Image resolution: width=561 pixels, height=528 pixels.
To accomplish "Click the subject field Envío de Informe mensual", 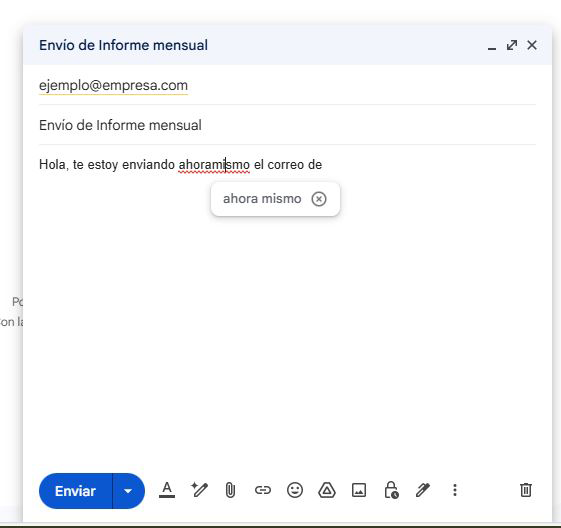I will click(287, 125).
